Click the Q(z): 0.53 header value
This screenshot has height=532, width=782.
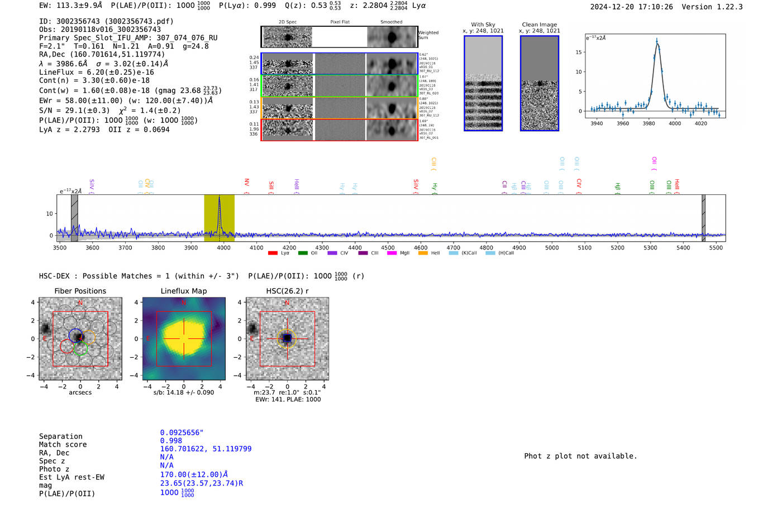[x=305, y=6]
